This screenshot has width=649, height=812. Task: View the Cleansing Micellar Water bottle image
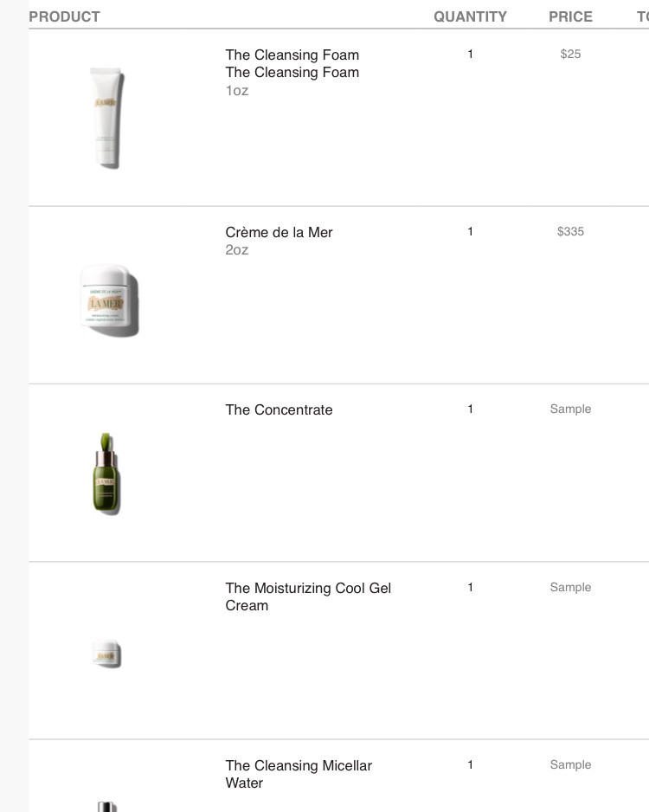point(106,806)
